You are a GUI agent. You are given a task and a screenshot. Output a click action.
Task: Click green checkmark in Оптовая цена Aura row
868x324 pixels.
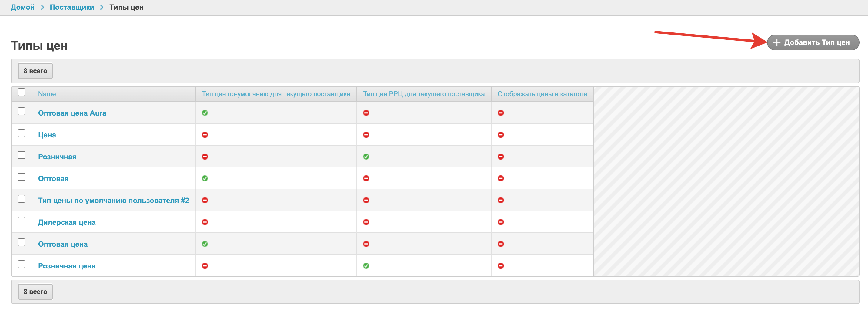[205, 113]
